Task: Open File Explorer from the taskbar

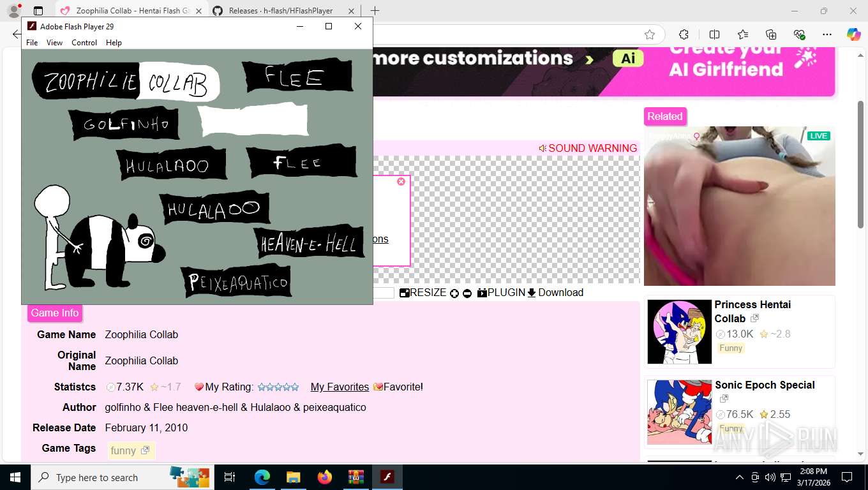Action: click(x=293, y=477)
